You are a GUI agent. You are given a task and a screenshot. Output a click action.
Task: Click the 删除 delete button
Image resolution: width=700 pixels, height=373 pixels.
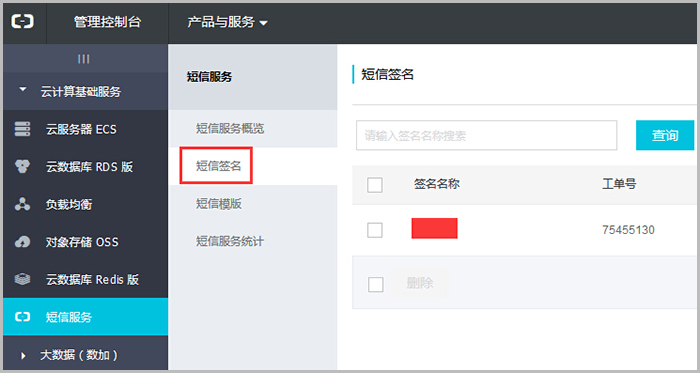coord(420,283)
